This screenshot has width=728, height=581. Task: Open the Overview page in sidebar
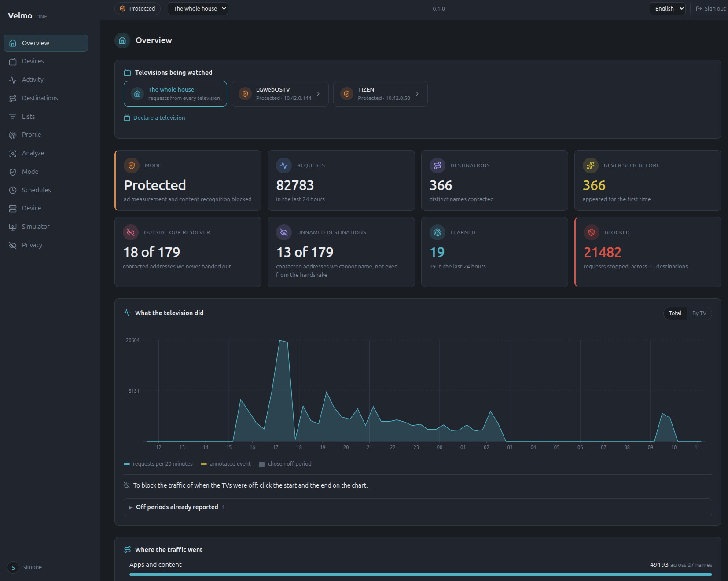(46, 43)
